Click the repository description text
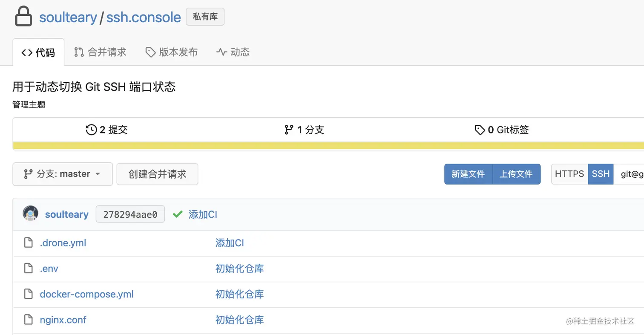Screen dimensions: 644x335 pos(94,87)
